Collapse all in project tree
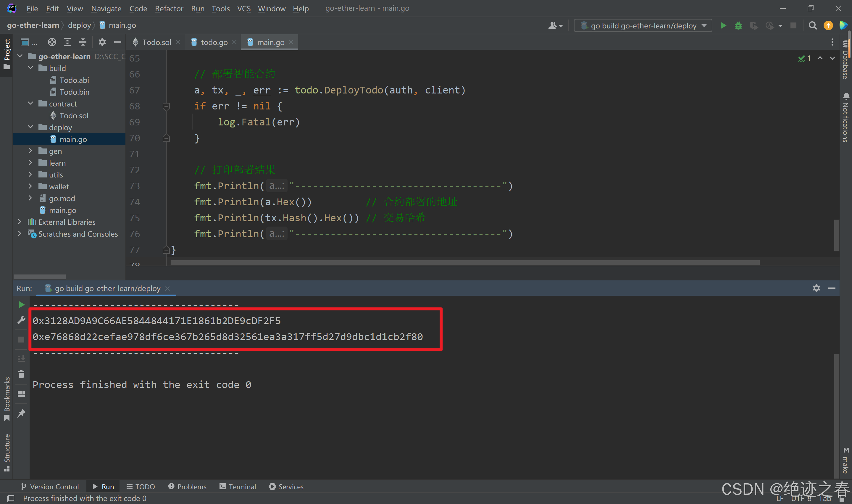Viewport: 852px width, 504px height. point(83,42)
